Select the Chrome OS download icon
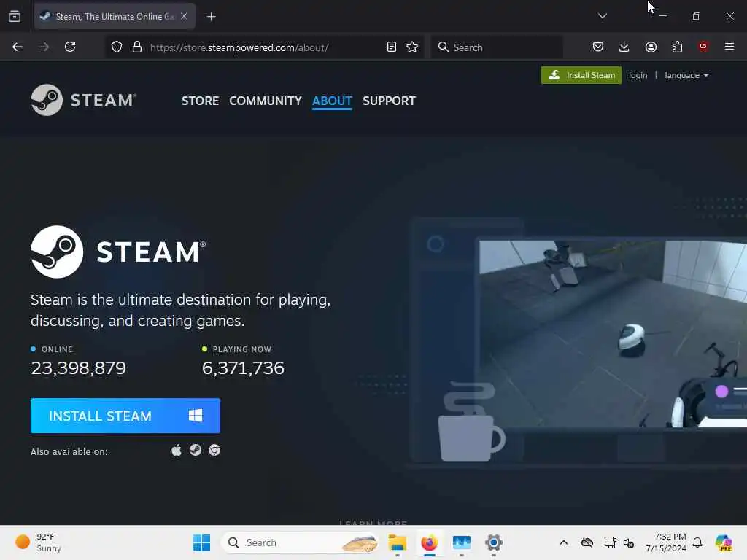747x560 pixels. coord(214,450)
